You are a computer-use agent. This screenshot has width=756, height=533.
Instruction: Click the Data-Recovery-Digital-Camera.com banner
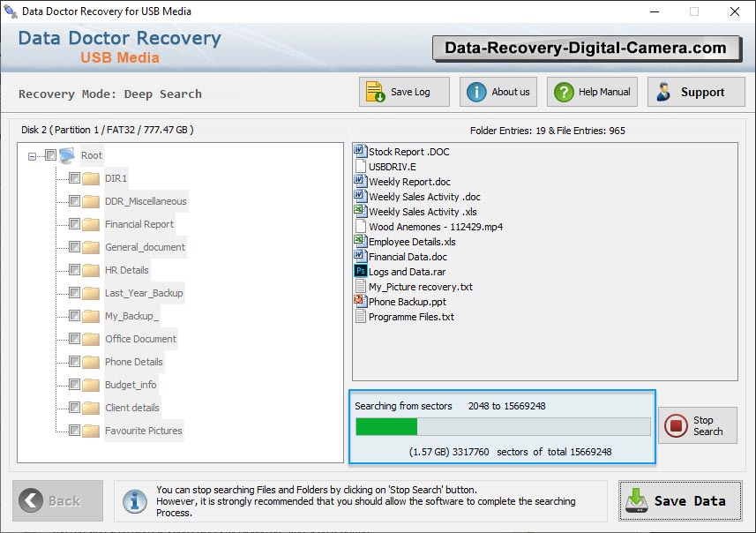pos(587,49)
